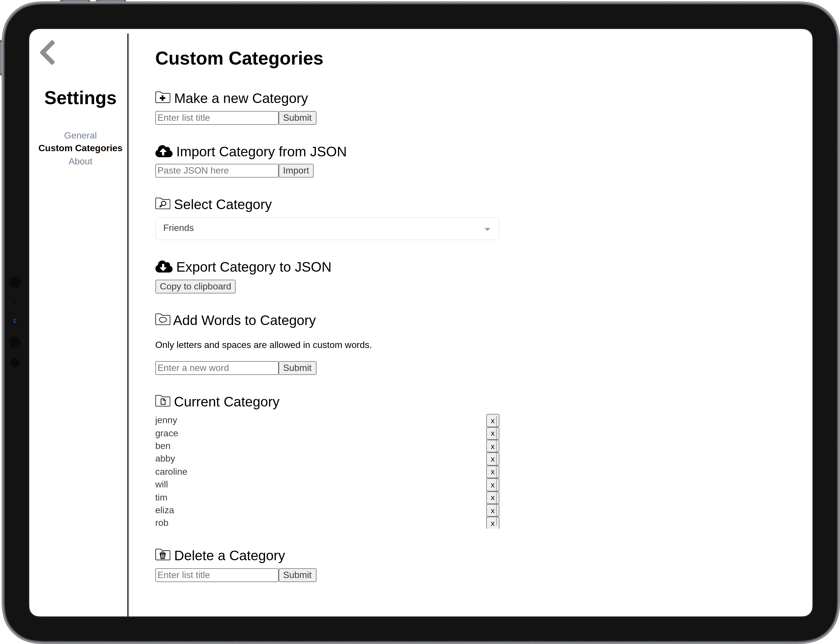Remove jenny from the category
This screenshot has width=840, height=644.
coord(493,421)
